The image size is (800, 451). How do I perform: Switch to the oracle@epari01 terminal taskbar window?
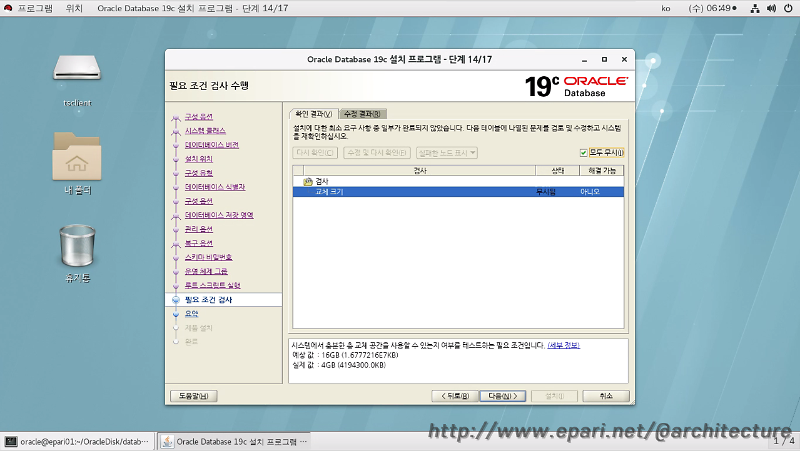(x=78, y=441)
